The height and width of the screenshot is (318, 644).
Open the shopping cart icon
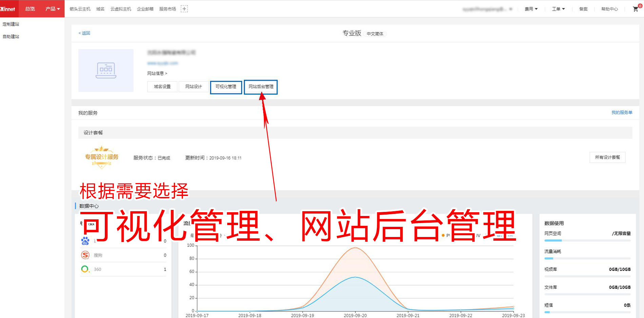tap(636, 9)
